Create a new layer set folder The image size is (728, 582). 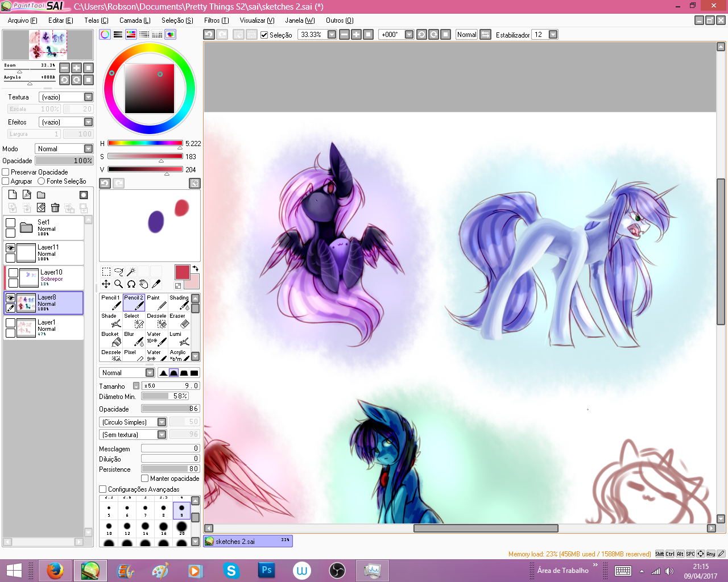[x=41, y=194]
